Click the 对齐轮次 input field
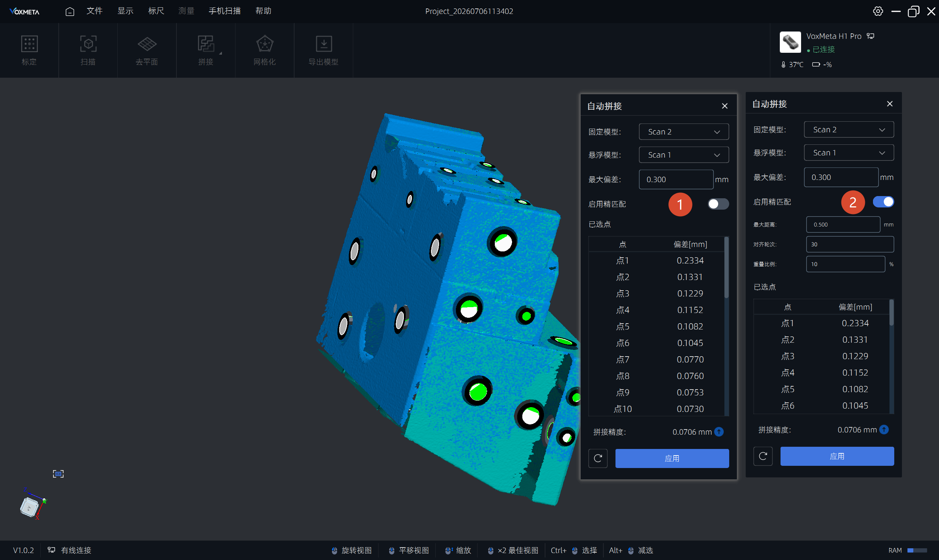Image resolution: width=939 pixels, height=560 pixels. 850,244
